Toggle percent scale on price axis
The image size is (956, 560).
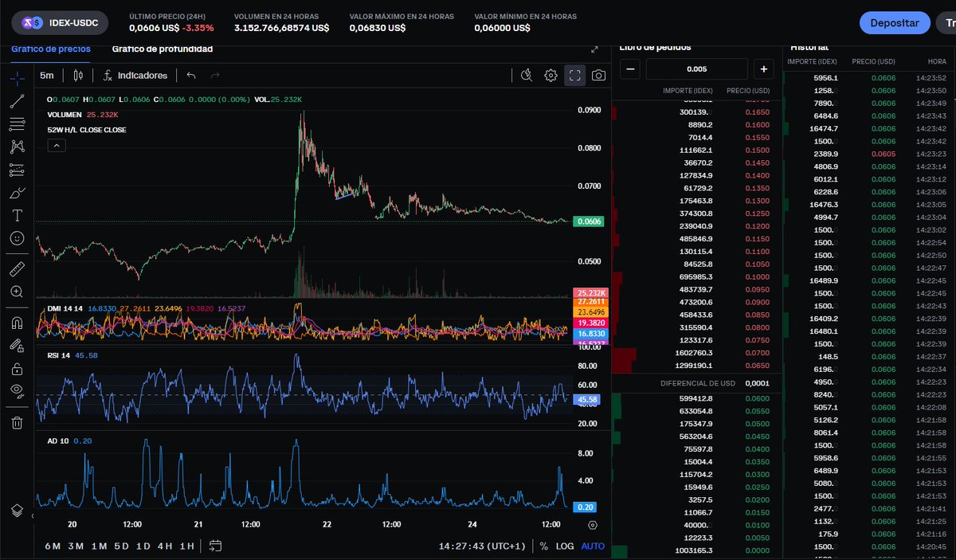(x=543, y=546)
